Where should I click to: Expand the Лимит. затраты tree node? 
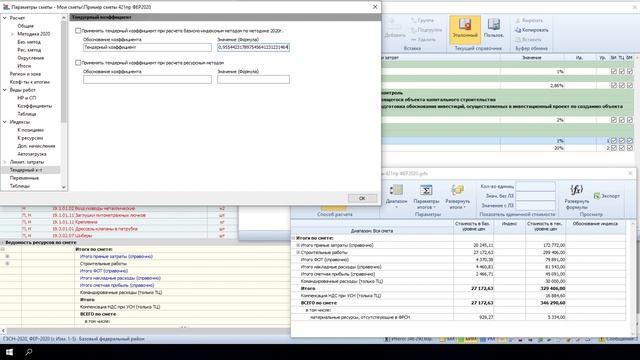coord(4,162)
